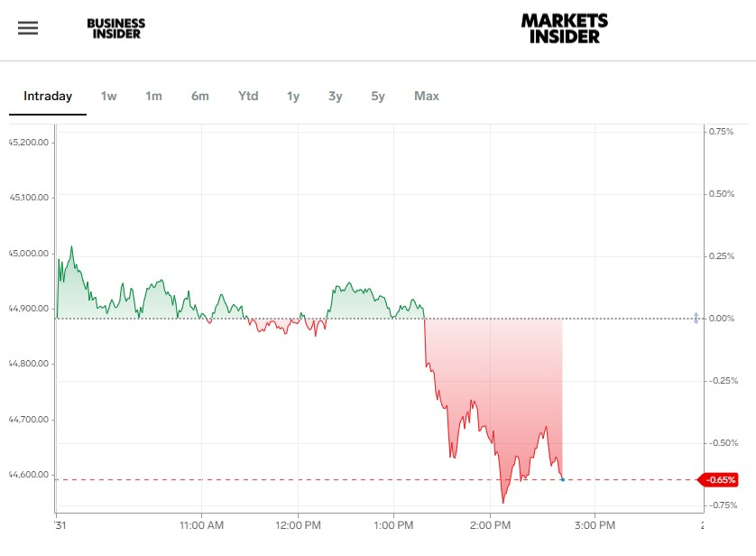Click the 0.00% baseline percentage label
The width and height of the screenshot is (756, 556).
pos(723,319)
